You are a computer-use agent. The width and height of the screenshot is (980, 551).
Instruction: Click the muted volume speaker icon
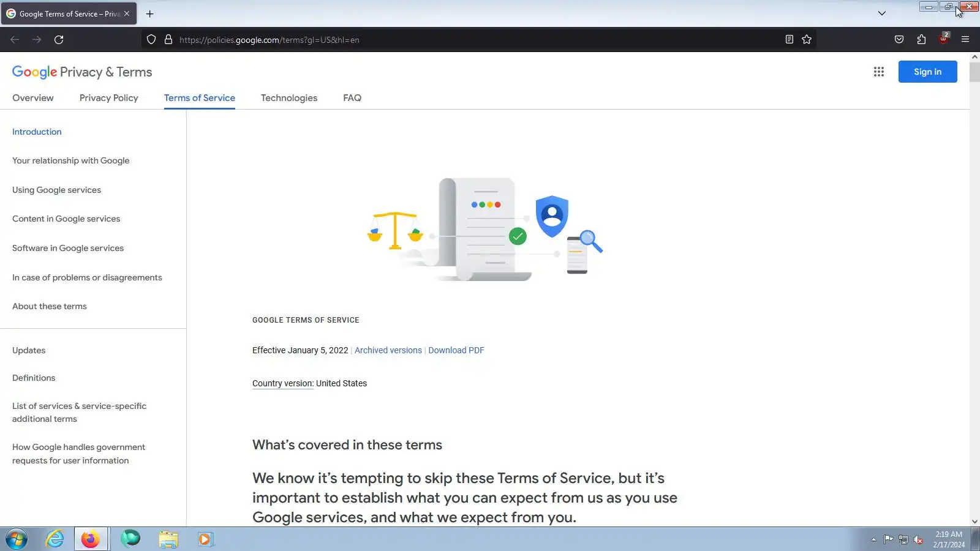pyautogui.click(x=918, y=539)
